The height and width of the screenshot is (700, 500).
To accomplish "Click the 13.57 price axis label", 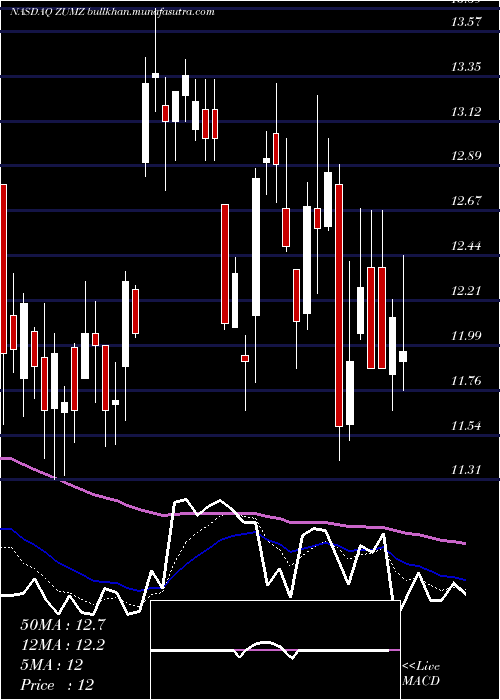I will tap(466, 21).
